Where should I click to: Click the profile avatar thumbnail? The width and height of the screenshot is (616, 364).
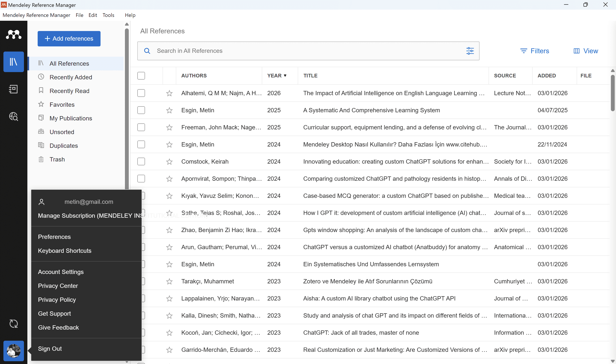pos(13,351)
